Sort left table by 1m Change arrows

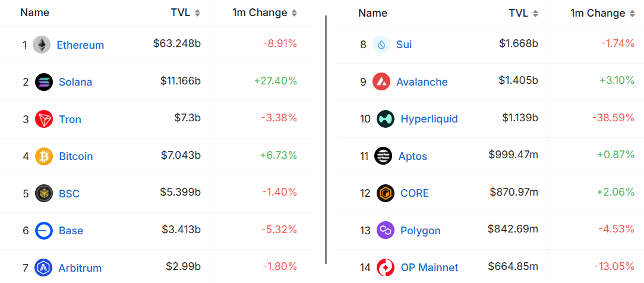click(x=294, y=13)
